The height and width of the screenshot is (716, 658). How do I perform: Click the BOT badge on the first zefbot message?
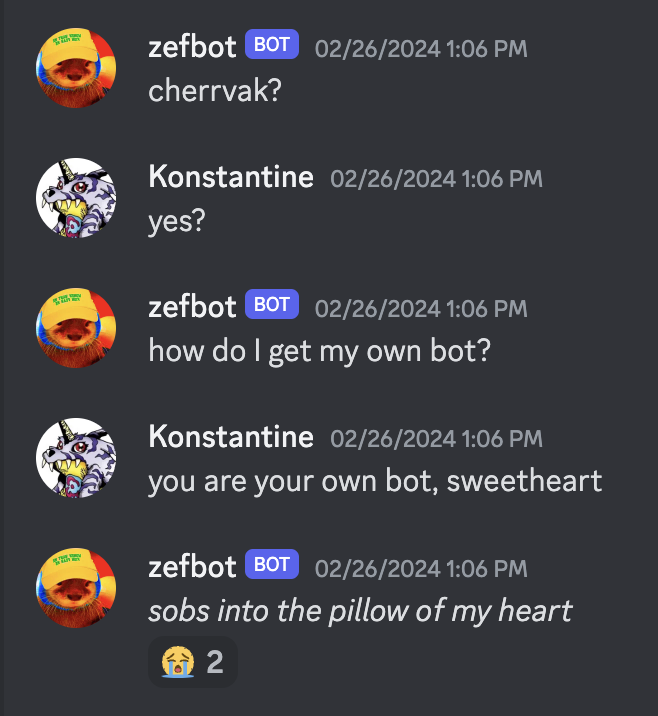272,44
